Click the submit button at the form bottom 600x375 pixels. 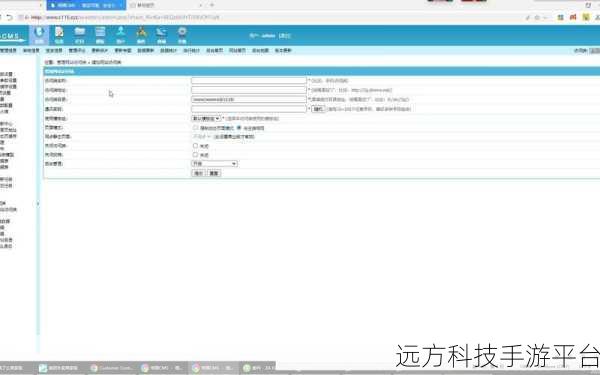coord(198,173)
